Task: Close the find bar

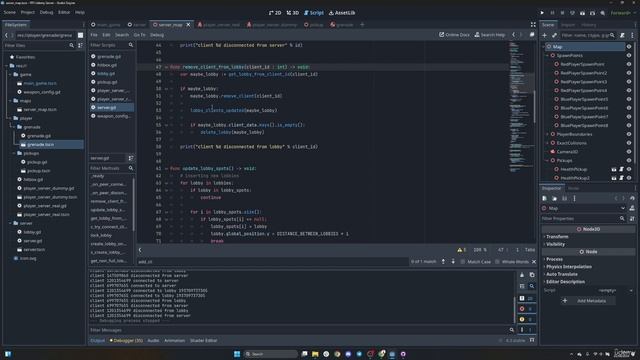Action: [534, 262]
